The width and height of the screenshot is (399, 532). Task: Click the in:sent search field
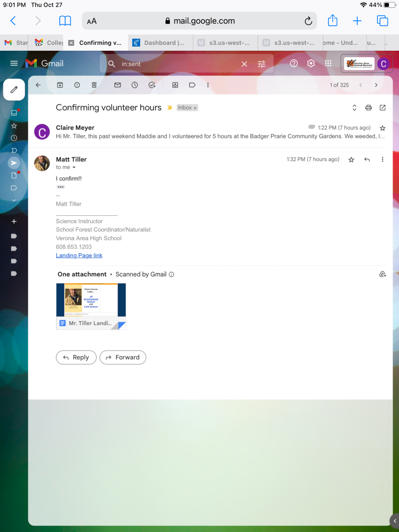(179, 64)
